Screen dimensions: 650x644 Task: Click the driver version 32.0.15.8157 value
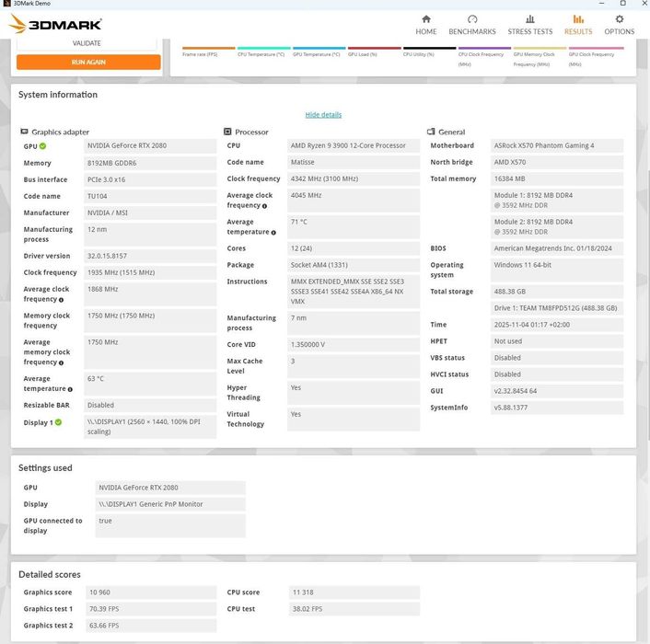point(150,256)
